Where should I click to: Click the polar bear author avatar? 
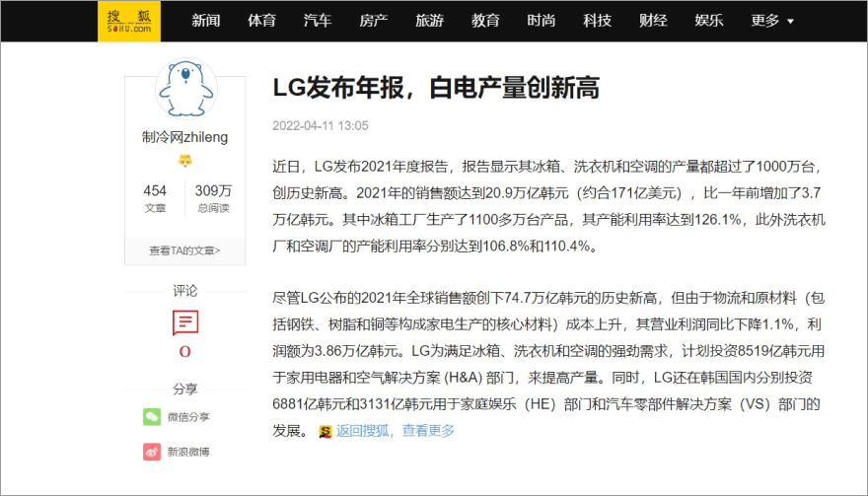[186, 89]
